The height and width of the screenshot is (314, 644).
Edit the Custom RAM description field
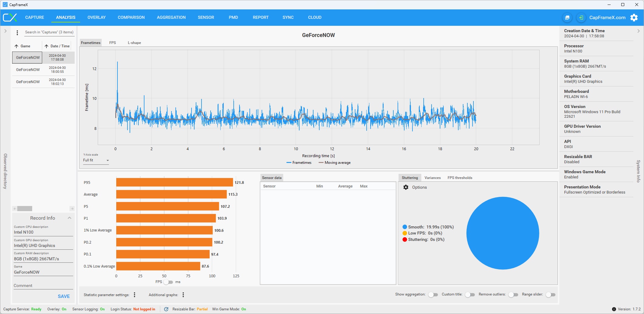[x=43, y=259]
